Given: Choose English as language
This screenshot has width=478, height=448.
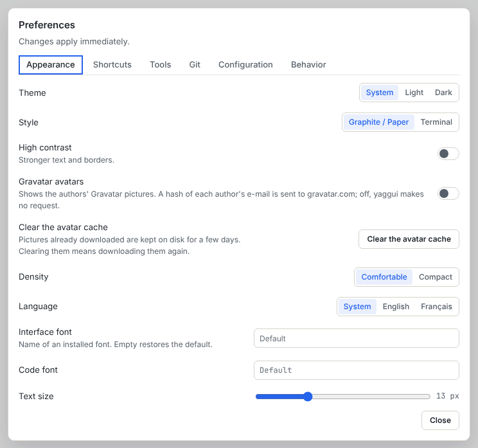Looking at the screenshot, I should pyautogui.click(x=396, y=307).
